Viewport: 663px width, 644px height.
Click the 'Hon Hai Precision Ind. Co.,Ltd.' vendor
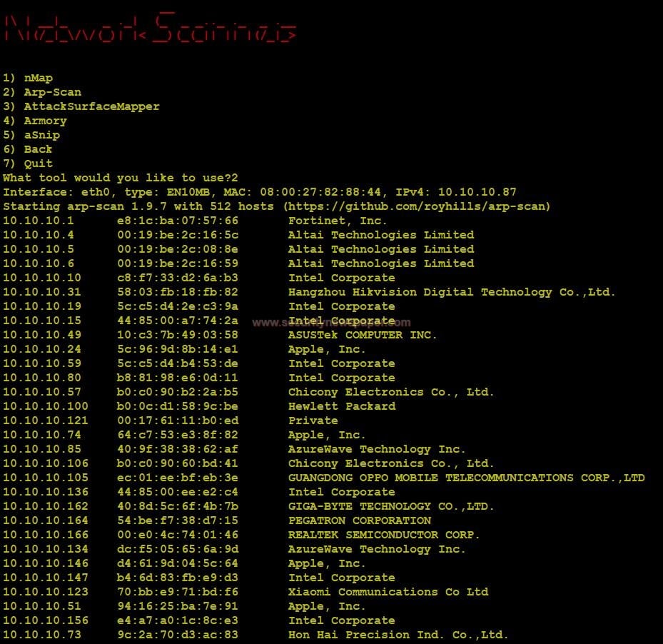tap(398, 635)
